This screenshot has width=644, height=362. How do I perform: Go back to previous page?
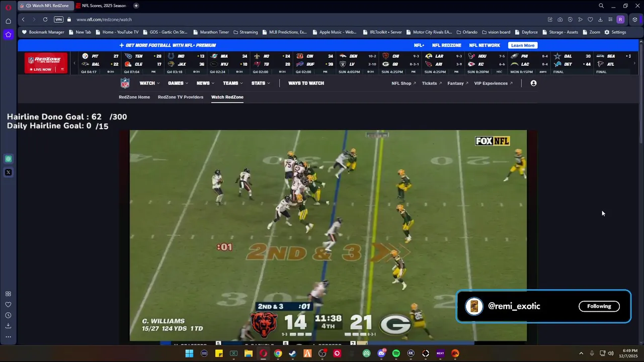click(x=23, y=20)
